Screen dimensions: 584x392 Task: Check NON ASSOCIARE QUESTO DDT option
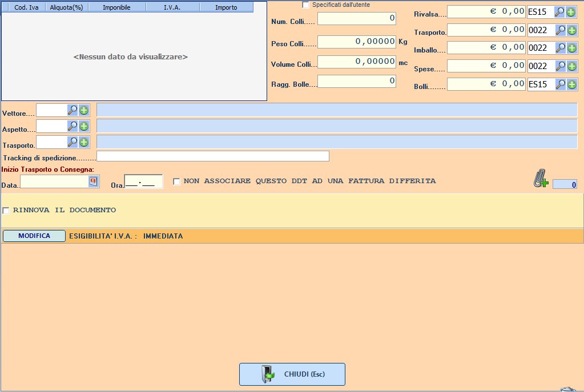(x=176, y=181)
